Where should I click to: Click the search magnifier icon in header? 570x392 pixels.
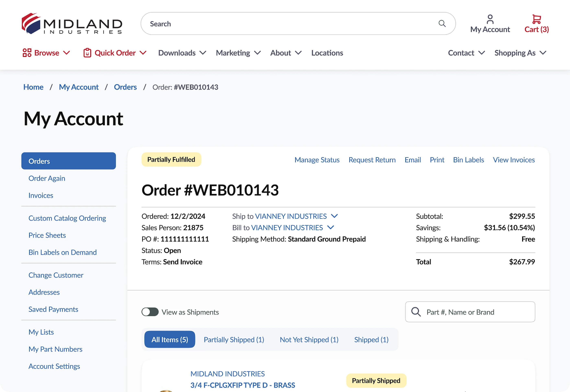coord(442,24)
